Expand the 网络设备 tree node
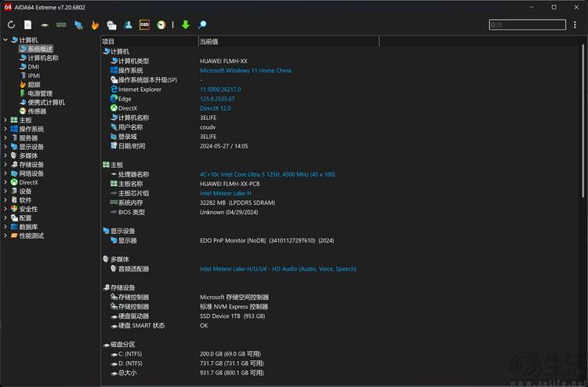 5,173
